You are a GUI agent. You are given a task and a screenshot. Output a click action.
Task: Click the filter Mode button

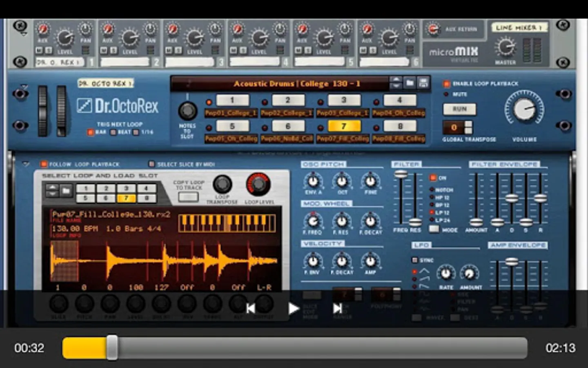tap(434, 229)
